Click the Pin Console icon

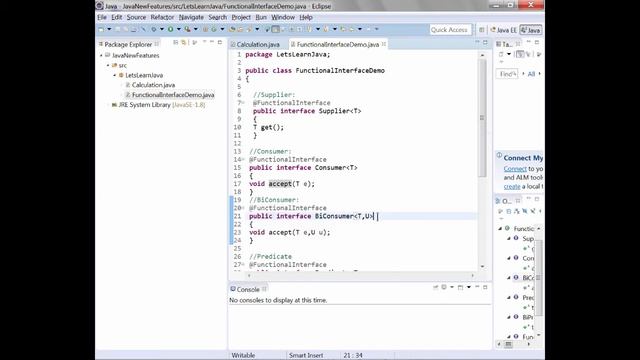[436, 287]
